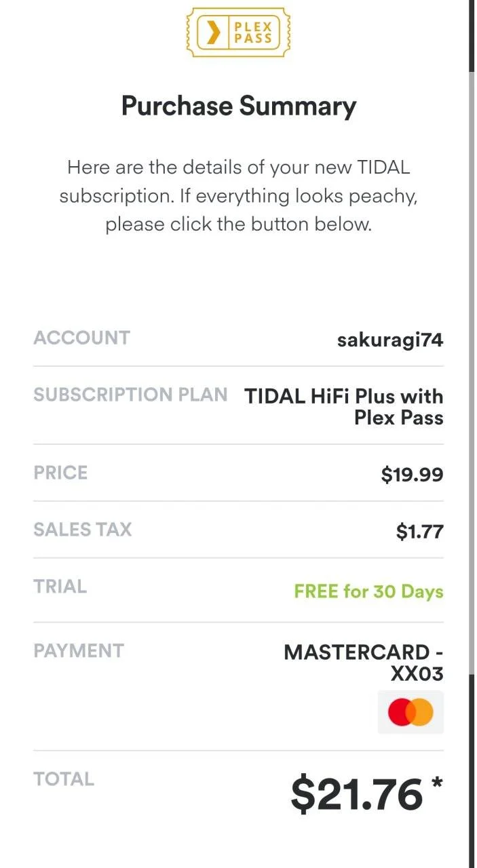
Task: Click the PRICE label
Action: click(x=60, y=473)
